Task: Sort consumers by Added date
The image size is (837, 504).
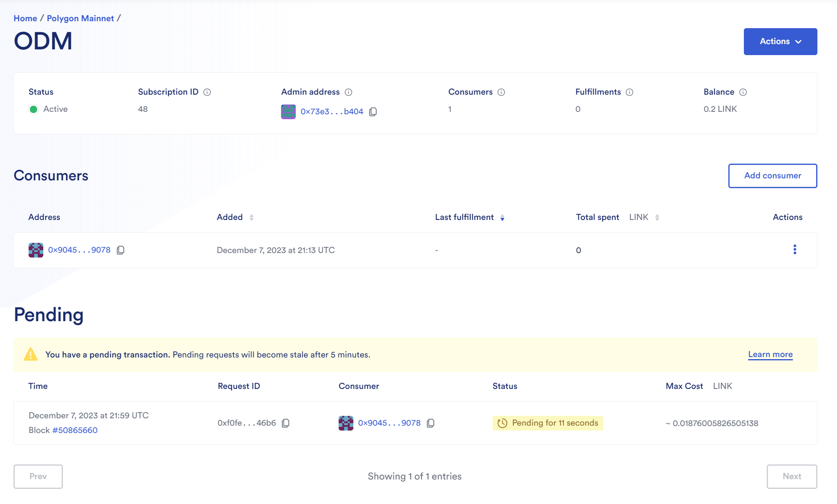Action: point(252,218)
